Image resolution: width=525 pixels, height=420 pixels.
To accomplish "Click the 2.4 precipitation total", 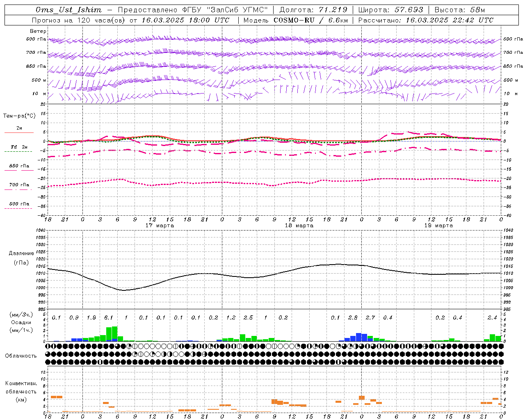I will point(492,318).
